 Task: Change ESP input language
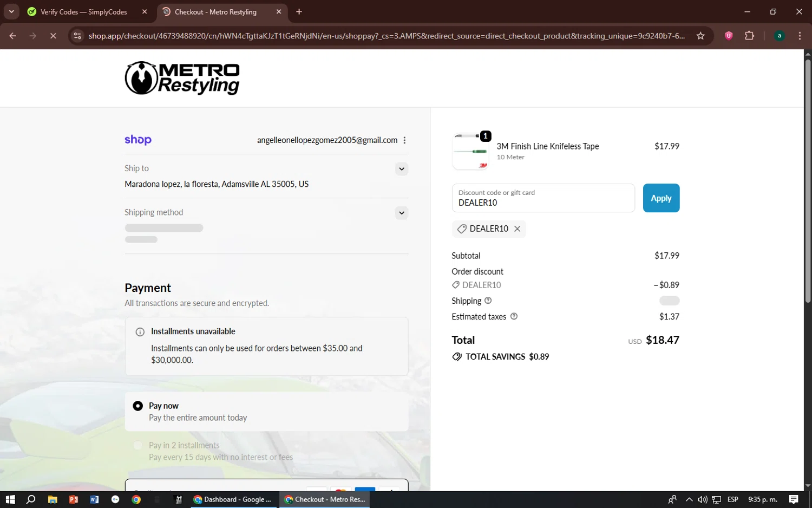coord(733,499)
